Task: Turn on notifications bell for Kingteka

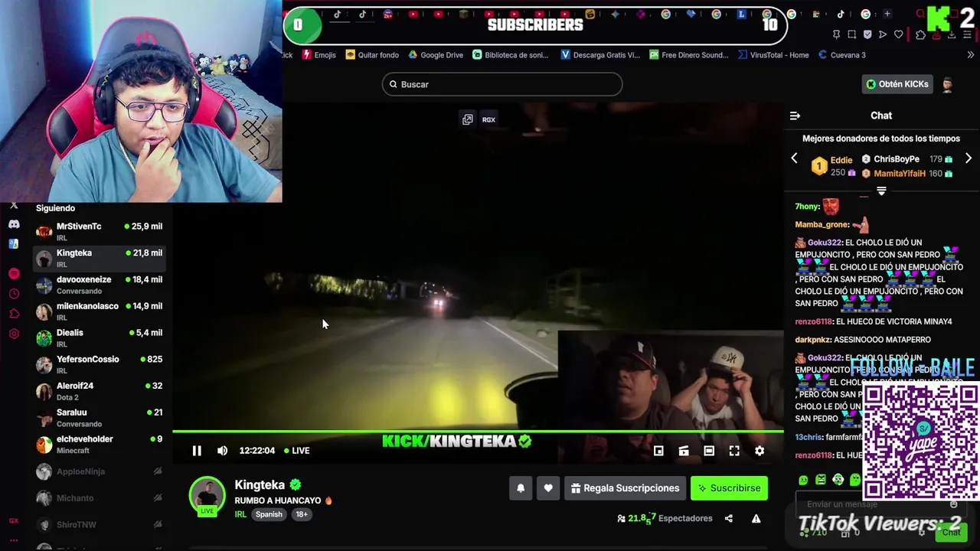Action: pyautogui.click(x=521, y=488)
